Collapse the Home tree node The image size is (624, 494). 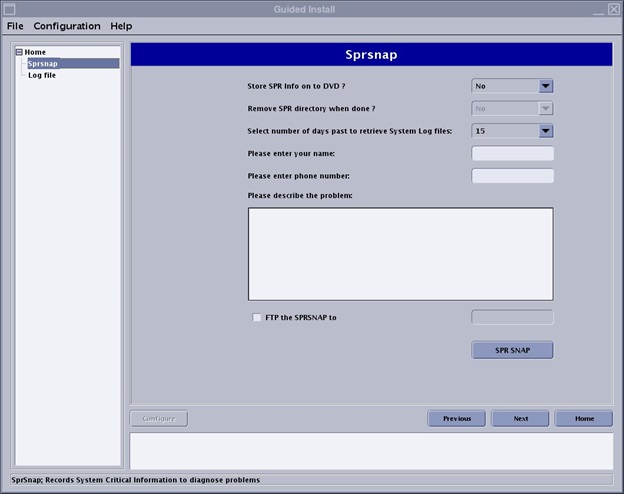[x=19, y=52]
